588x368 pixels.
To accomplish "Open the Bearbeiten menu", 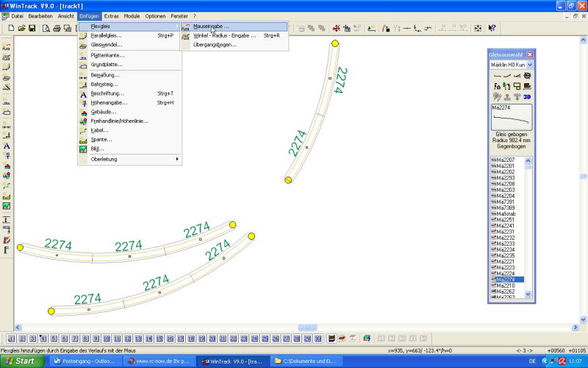I will 40,16.
